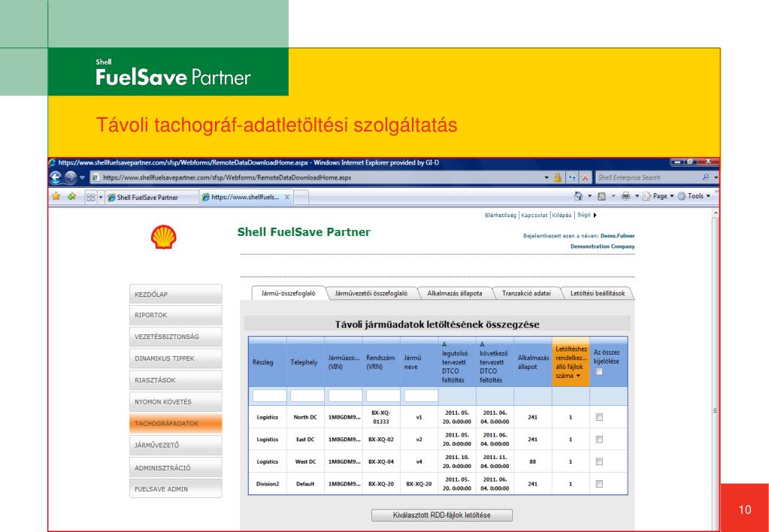Open the address bar history dropdown arrow
This screenshot has height=532, width=769.
(x=546, y=177)
